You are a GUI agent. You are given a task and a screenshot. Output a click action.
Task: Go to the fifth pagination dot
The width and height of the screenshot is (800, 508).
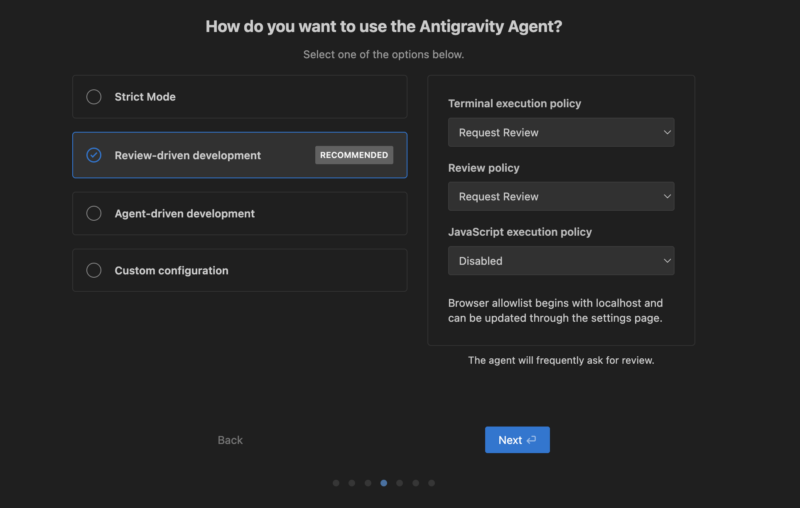pyautogui.click(x=399, y=483)
